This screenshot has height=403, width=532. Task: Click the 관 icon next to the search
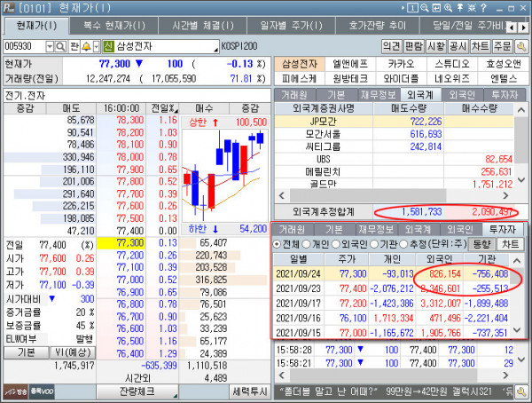74,46
